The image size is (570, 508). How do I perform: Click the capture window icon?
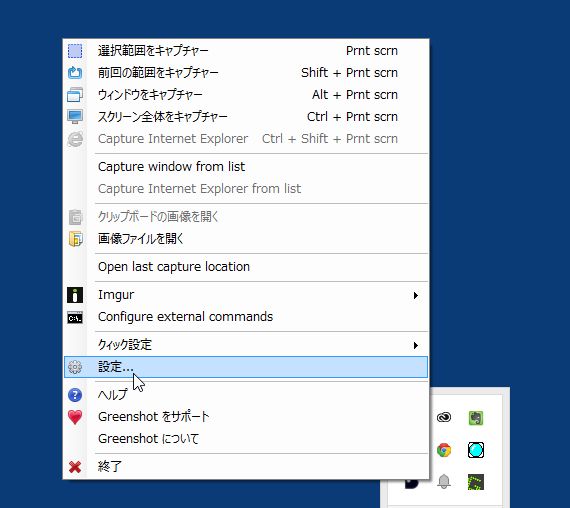click(x=75, y=95)
